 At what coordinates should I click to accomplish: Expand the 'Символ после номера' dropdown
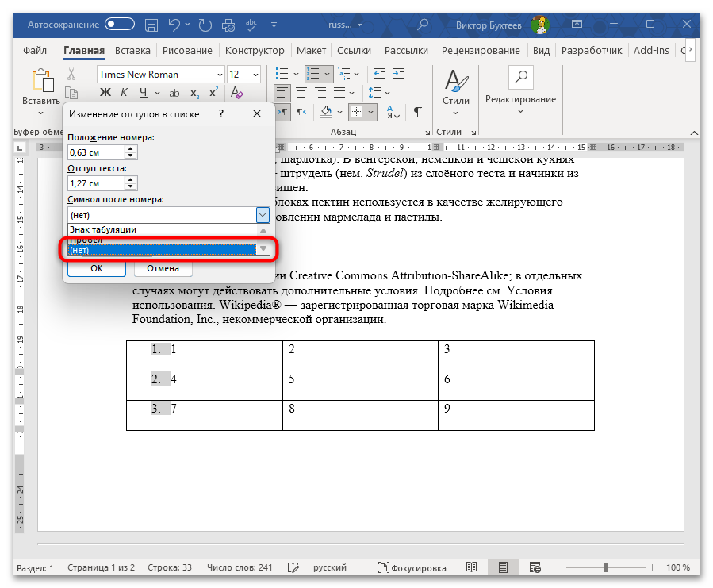point(263,215)
